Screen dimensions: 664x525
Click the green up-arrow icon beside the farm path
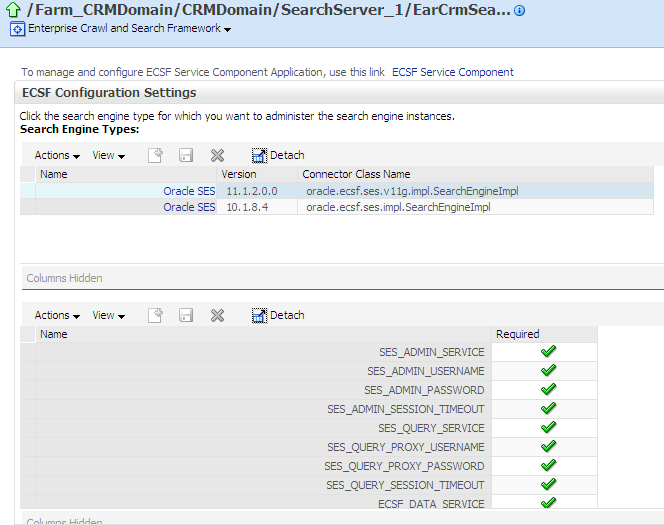(x=13, y=10)
